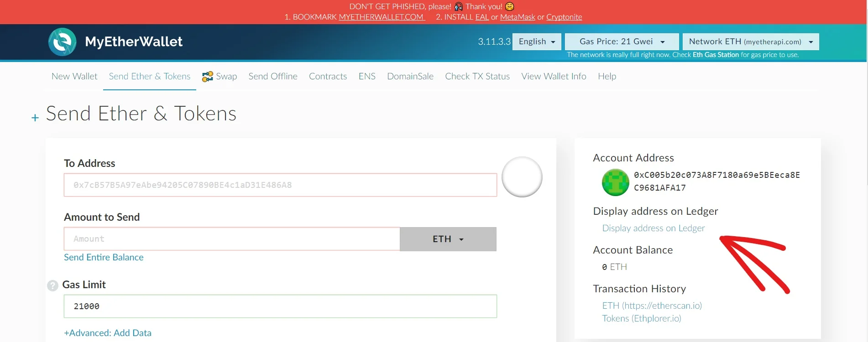Open the New Wallet tab
The height and width of the screenshot is (342, 868).
tap(74, 76)
